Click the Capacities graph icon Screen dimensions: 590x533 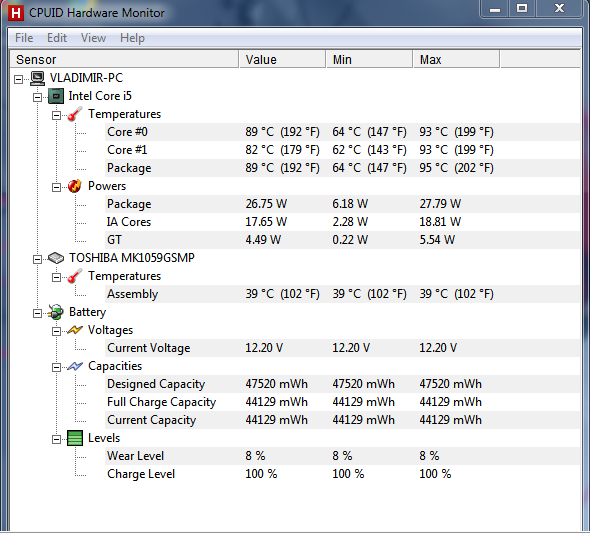[x=75, y=366]
